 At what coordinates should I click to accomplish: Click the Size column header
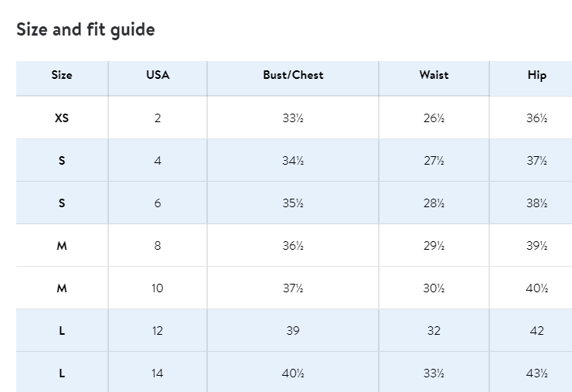62,75
